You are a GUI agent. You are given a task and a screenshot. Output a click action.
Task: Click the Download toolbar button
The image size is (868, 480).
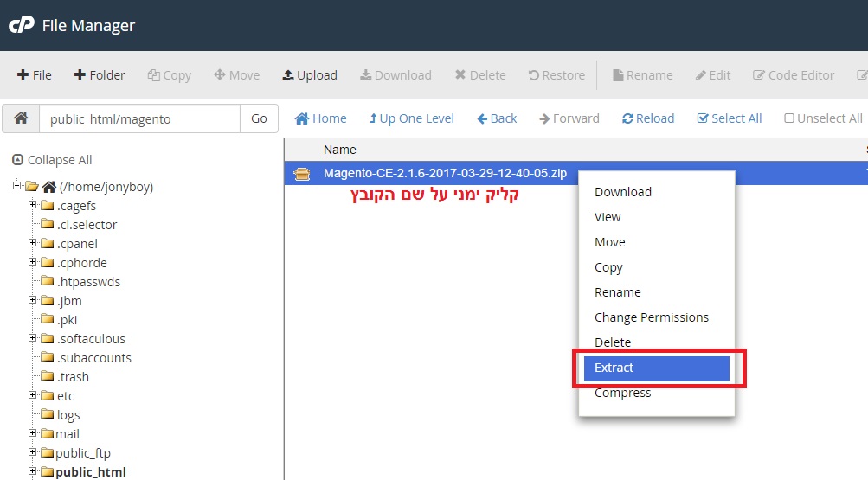(395, 75)
